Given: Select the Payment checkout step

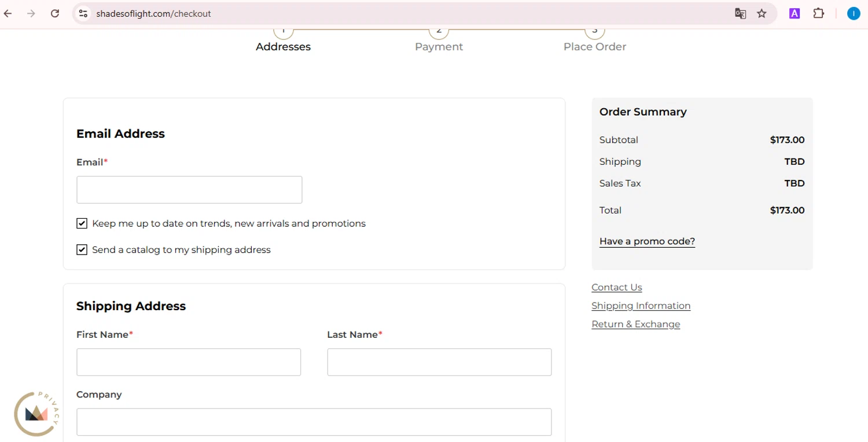Looking at the screenshot, I should (x=439, y=46).
